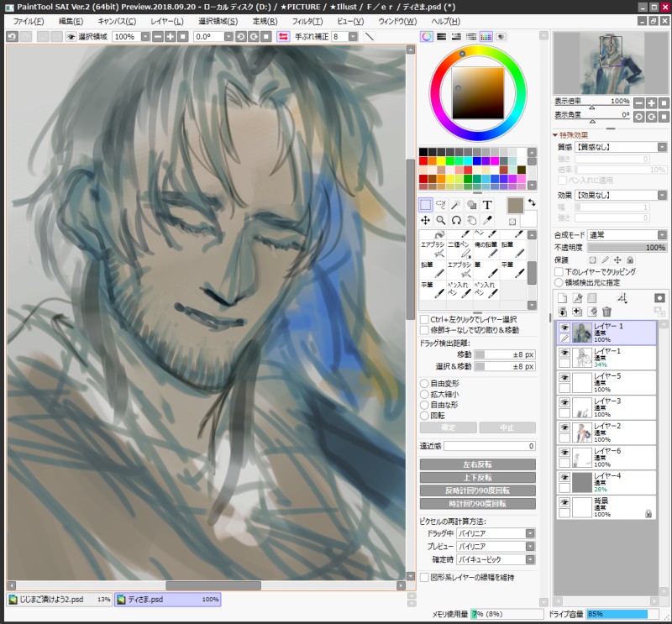This screenshot has width=672, height=624.
Task: Open the ウィンドウ(W) menu
Action: [x=397, y=21]
